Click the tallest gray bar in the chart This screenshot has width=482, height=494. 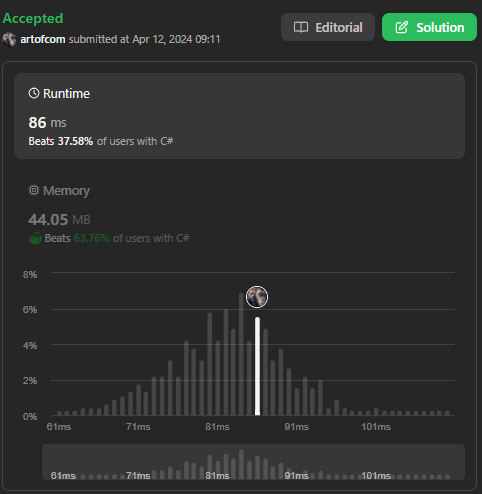point(241,354)
